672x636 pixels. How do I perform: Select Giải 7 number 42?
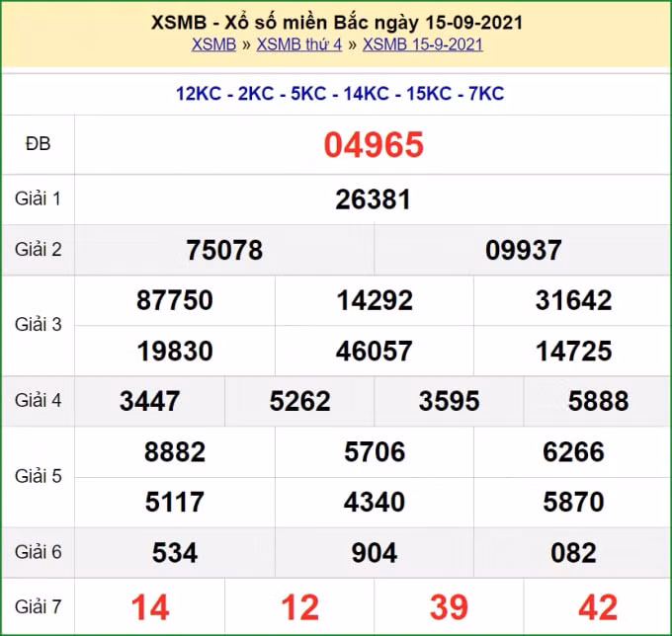coord(598,607)
